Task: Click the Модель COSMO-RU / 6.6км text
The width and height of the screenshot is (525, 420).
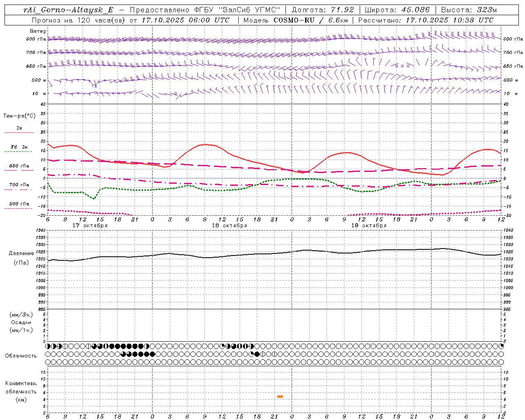Action: (295, 20)
